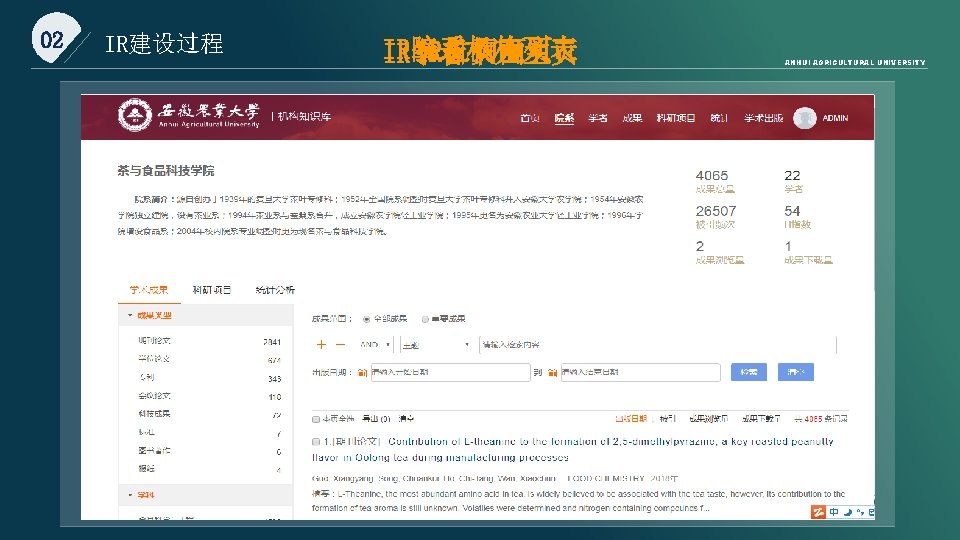Click the 26507 被引频次 statistic

pyautogui.click(x=716, y=217)
